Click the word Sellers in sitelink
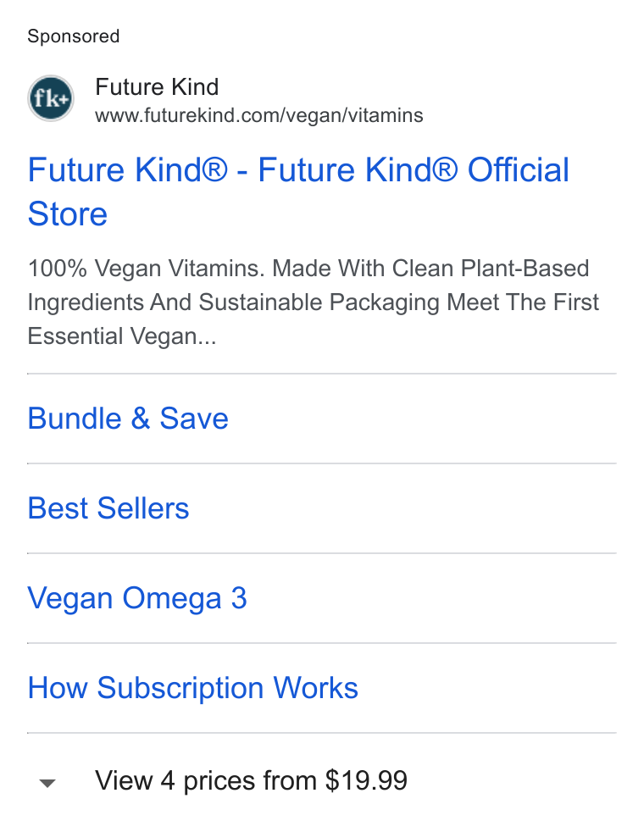The width and height of the screenshot is (644, 832). pyautogui.click(x=143, y=508)
